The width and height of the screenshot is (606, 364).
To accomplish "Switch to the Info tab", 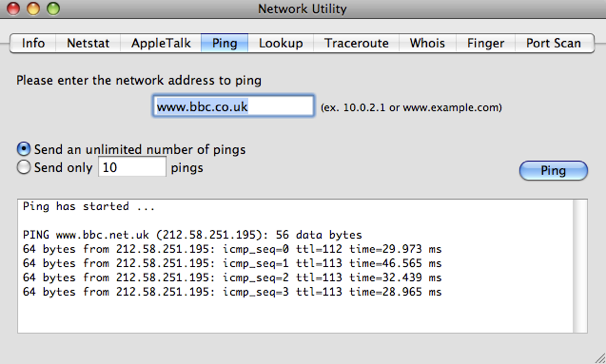I will (33, 43).
